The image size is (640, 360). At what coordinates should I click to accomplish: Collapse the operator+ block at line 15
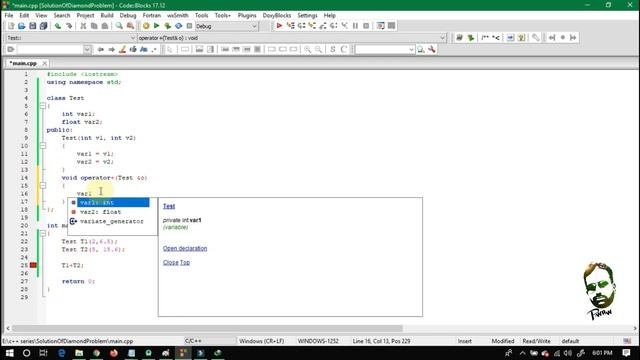43,186
